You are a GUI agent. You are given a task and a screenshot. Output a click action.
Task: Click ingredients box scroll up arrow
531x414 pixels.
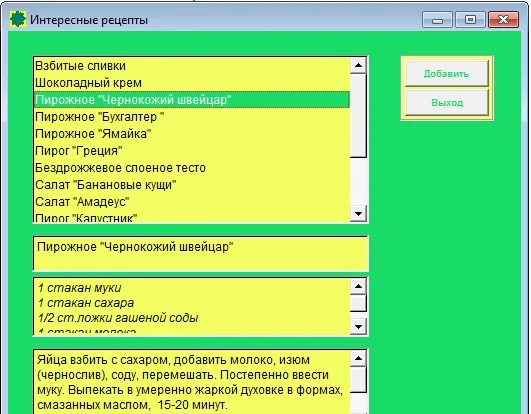point(358,286)
